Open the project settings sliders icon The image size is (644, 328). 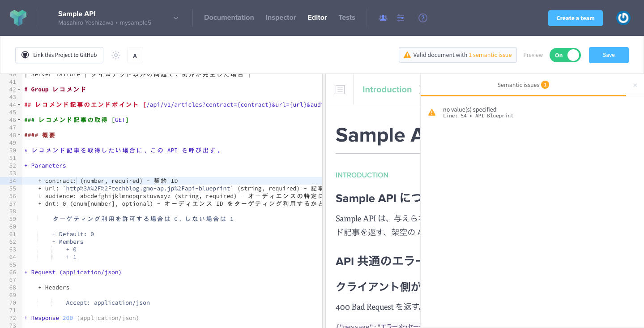[401, 18]
